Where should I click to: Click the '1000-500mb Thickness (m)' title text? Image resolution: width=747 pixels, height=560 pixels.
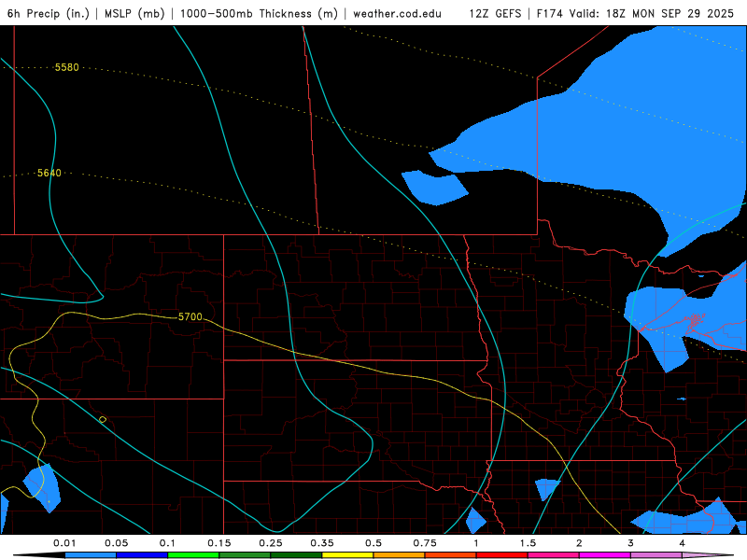click(x=259, y=13)
